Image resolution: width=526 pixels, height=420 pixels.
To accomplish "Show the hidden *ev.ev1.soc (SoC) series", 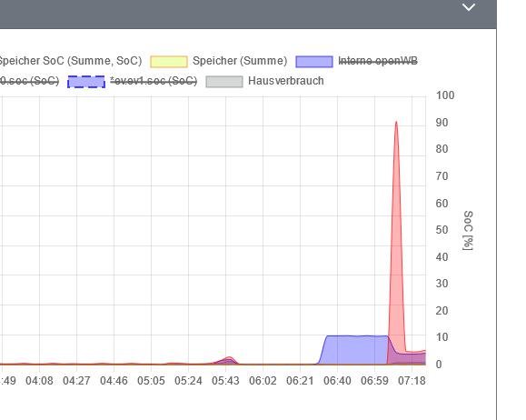I will tap(154, 81).
